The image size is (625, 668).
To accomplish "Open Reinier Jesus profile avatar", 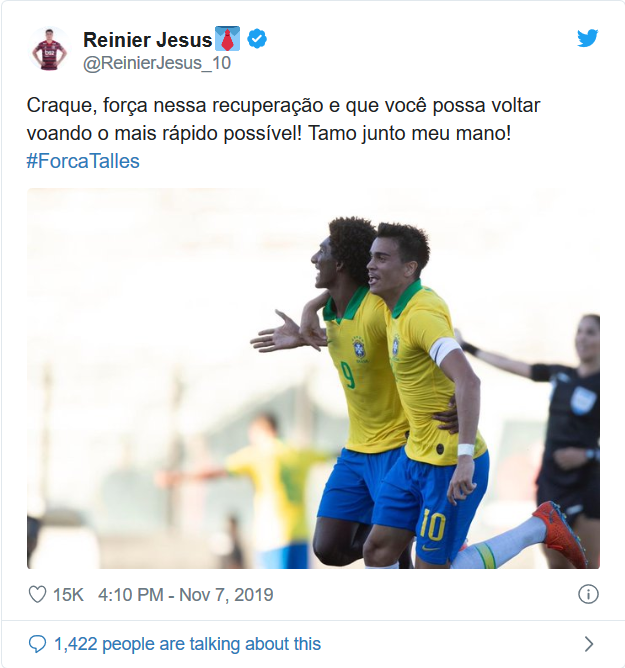I will coord(49,49).
